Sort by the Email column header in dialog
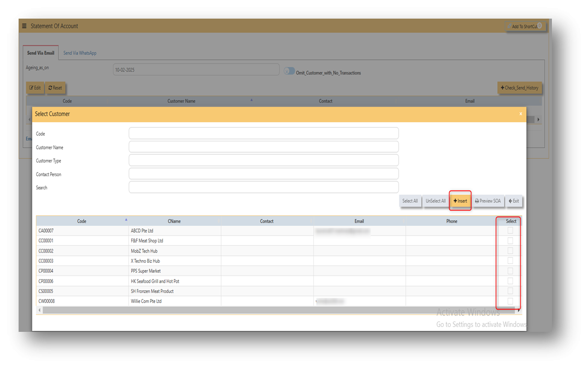 (x=359, y=221)
